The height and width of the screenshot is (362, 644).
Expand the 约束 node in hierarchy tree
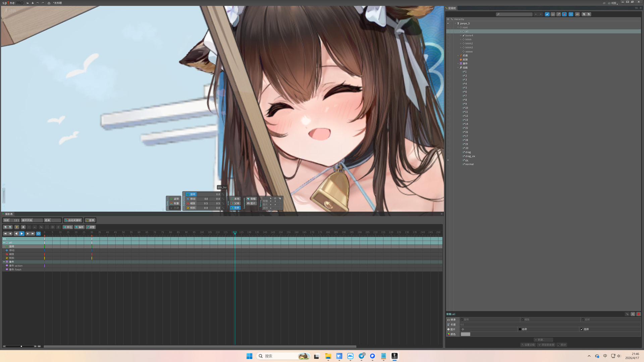coord(458,56)
